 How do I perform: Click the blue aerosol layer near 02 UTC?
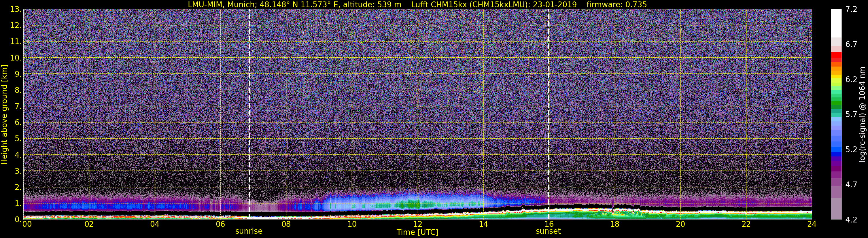coord(89,206)
